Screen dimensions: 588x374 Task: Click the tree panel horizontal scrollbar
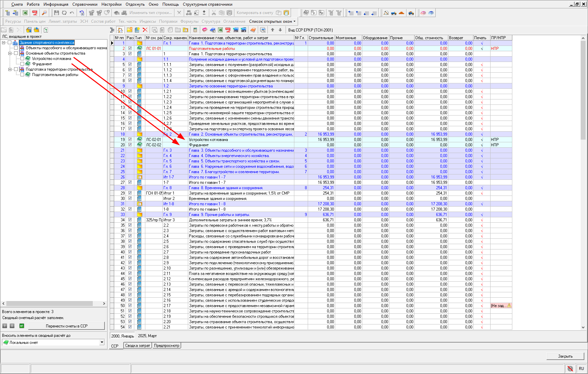[x=50, y=304]
